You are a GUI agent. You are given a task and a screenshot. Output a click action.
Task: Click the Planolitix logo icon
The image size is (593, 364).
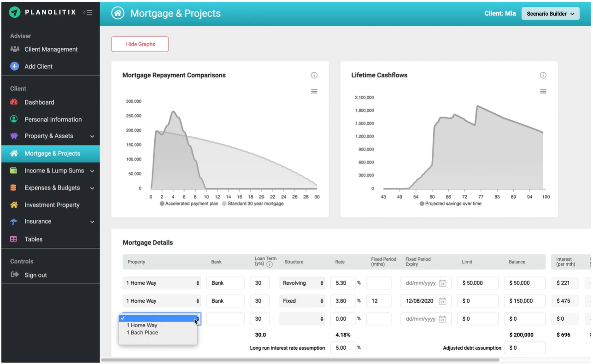(14, 12)
